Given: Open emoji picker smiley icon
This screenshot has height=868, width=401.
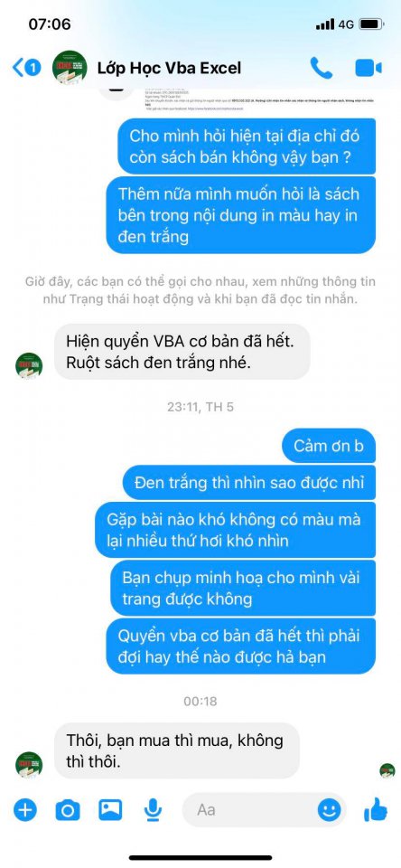Looking at the screenshot, I should click(x=329, y=810).
